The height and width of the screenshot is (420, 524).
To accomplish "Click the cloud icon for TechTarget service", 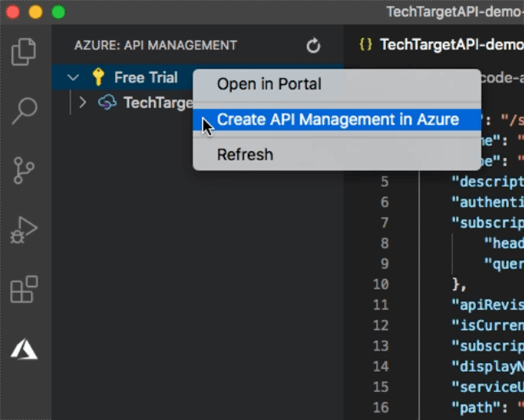I will coord(108,103).
